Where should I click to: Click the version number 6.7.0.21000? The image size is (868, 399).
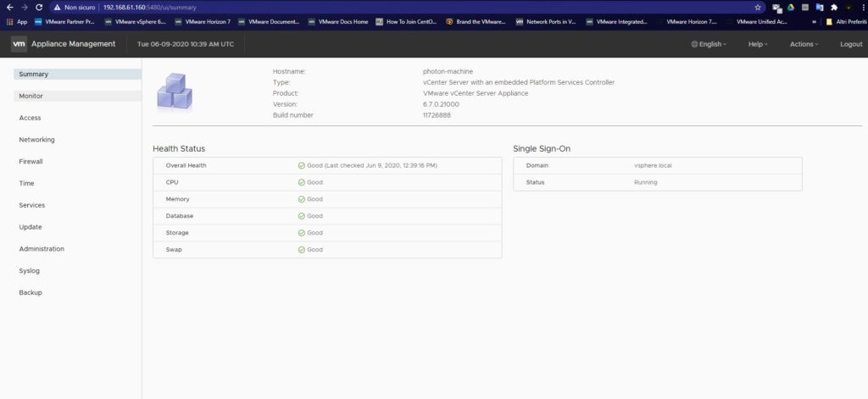pos(441,104)
